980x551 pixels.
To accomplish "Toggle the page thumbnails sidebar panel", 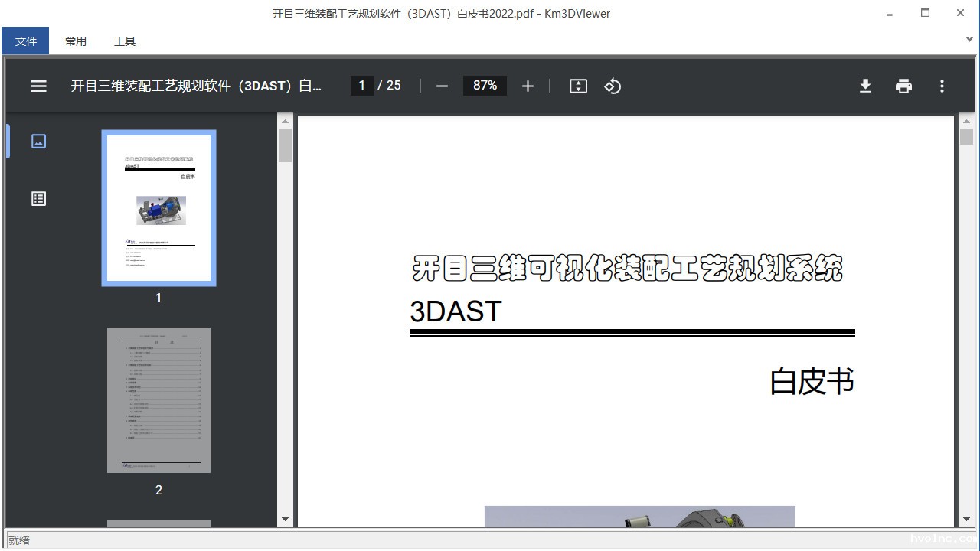I will 38,141.
